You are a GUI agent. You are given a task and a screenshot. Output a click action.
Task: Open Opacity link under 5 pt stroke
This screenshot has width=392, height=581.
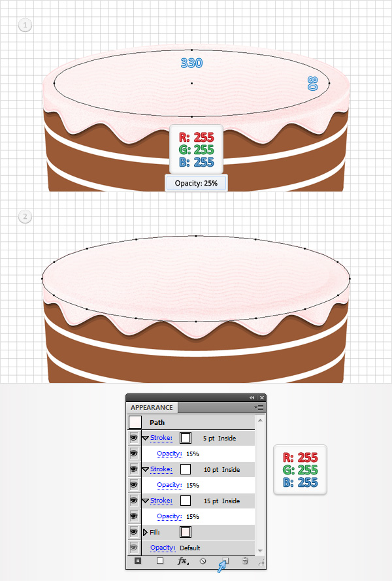[169, 454]
